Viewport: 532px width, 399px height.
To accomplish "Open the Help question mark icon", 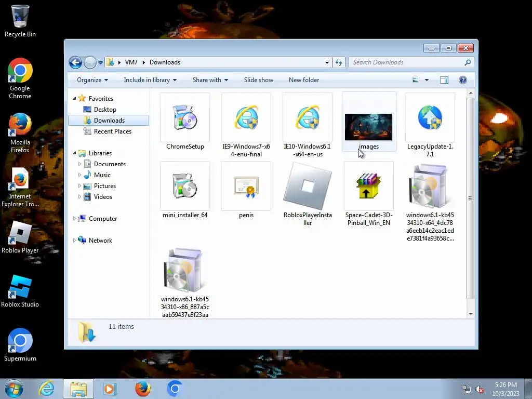I will [463, 80].
